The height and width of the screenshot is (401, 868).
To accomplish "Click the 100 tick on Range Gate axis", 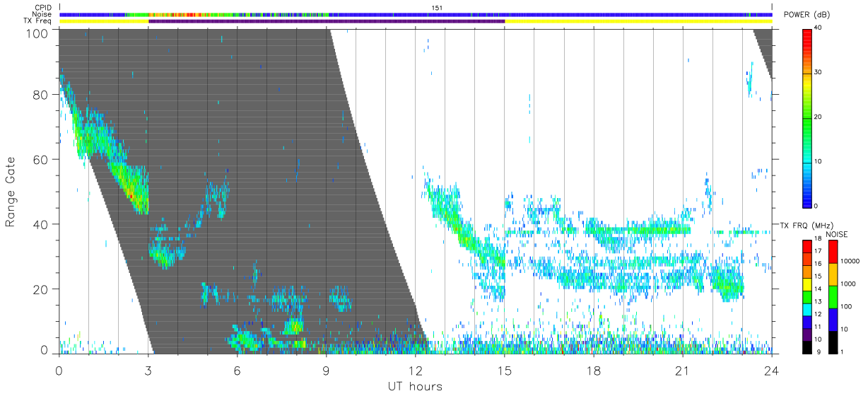I will [x=37, y=33].
